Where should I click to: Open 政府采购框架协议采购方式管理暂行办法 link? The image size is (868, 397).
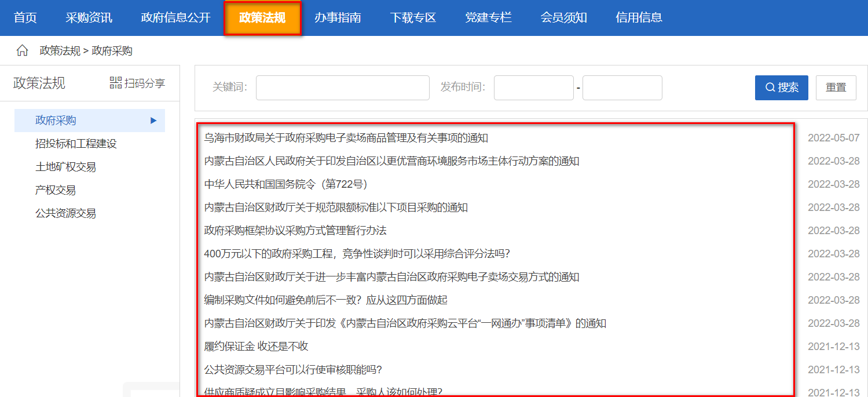tap(295, 231)
